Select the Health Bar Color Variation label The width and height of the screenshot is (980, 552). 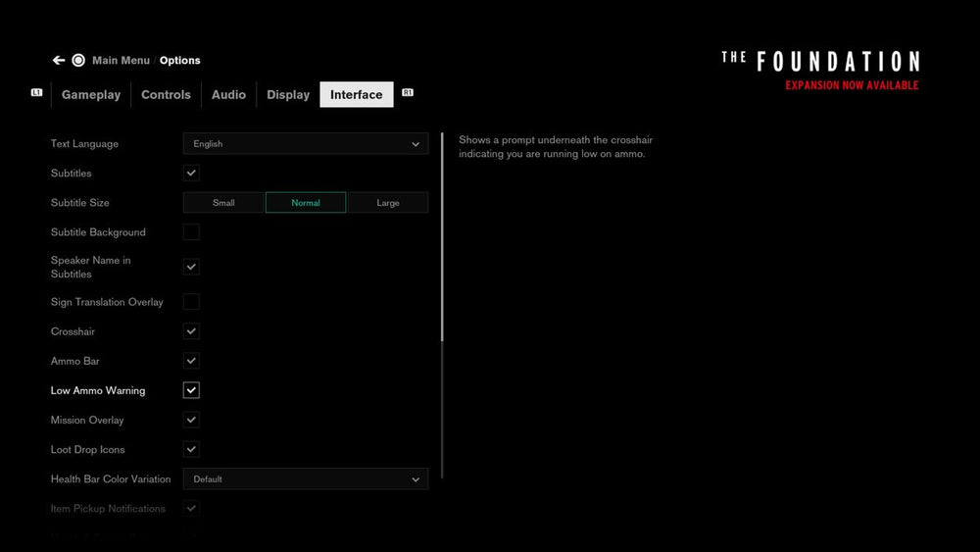[x=111, y=478]
